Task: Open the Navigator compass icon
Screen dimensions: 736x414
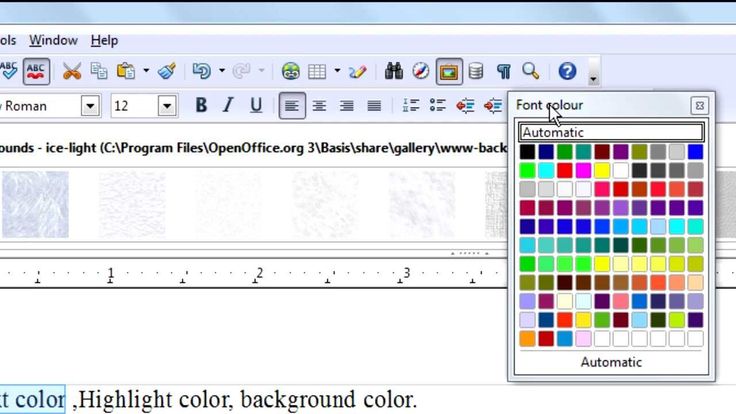Action: point(421,71)
